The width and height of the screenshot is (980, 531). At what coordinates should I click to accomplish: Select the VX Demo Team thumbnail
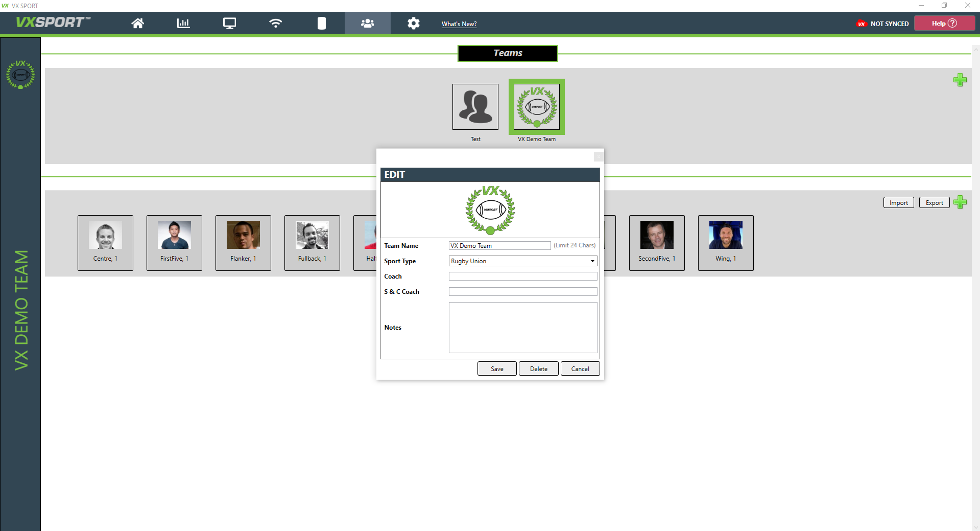[536, 107]
